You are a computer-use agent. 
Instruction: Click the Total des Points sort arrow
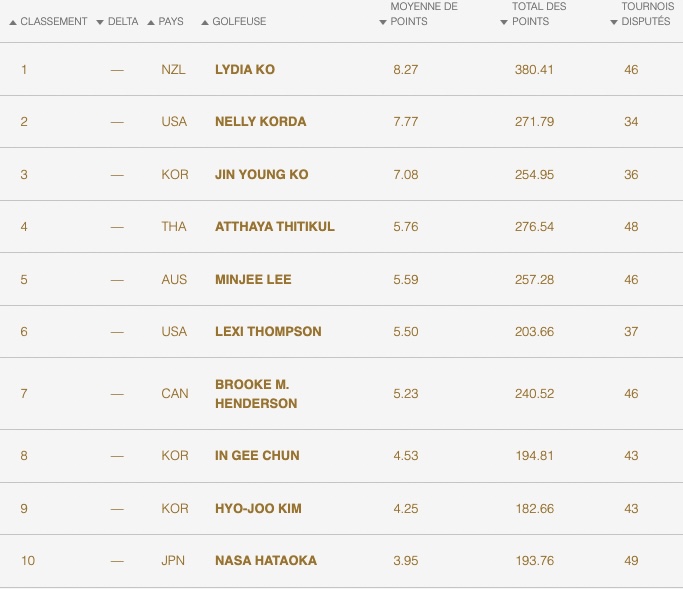(x=504, y=22)
